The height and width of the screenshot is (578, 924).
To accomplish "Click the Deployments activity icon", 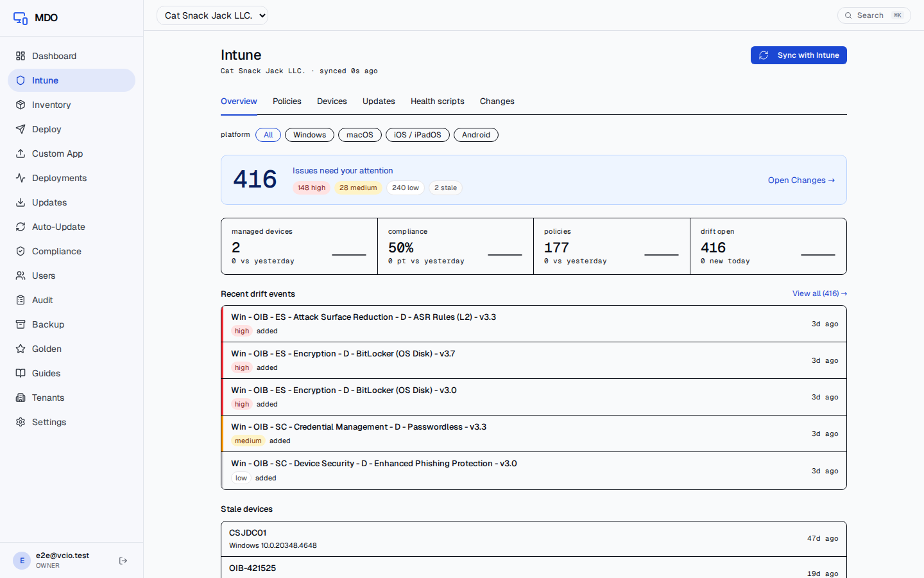I will point(21,178).
